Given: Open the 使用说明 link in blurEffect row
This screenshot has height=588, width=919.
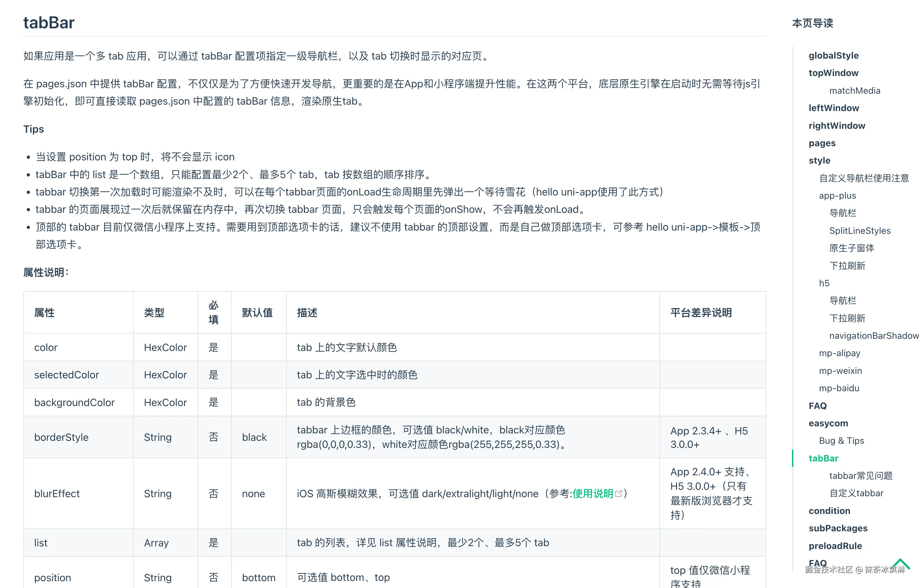Looking at the screenshot, I should (593, 494).
